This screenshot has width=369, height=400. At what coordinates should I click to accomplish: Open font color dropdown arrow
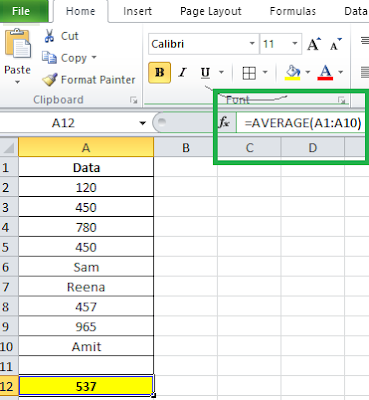tap(340, 72)
